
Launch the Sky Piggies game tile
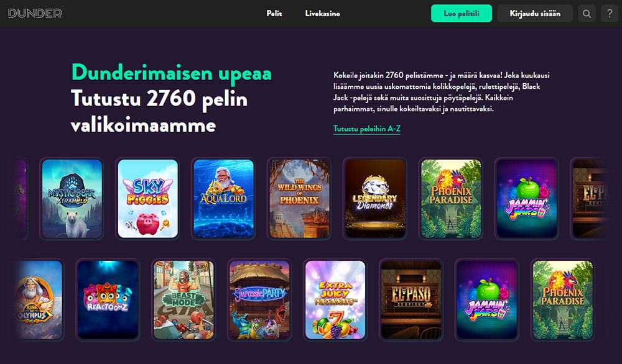pyautogui.click(x=148, y=199)
